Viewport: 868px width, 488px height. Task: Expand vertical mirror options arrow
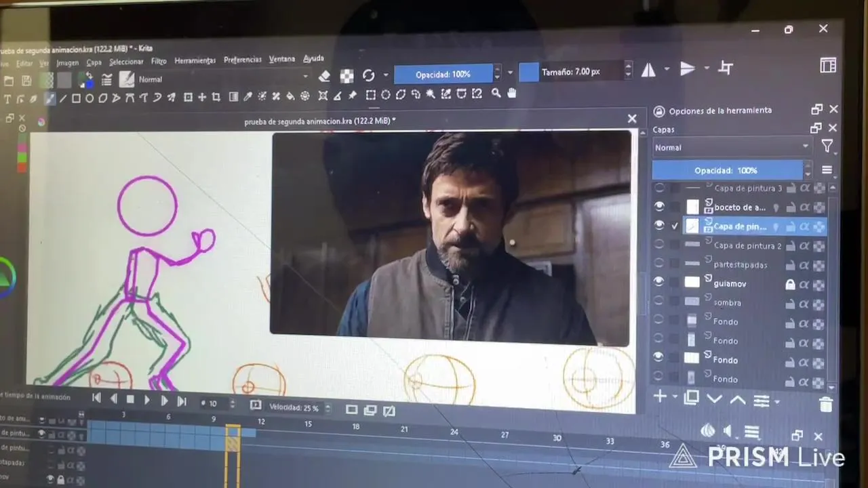coord(707,68)
